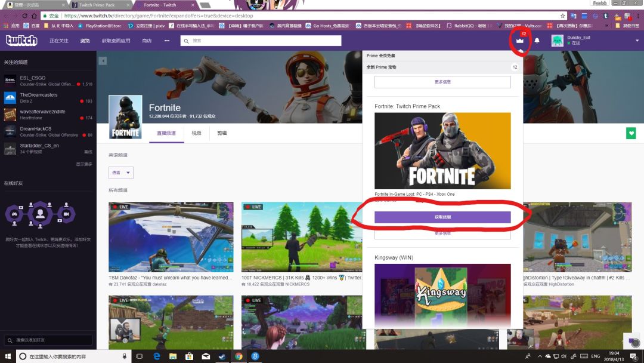The height and width of the screenshot is (363, 644).
Task: Open the Prime loot crown icon
Action: pyautogui.click(x=520, y=41)
